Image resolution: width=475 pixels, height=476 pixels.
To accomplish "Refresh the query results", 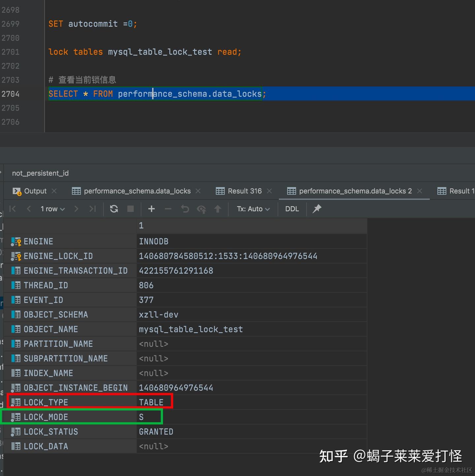I will click(114, 209).
